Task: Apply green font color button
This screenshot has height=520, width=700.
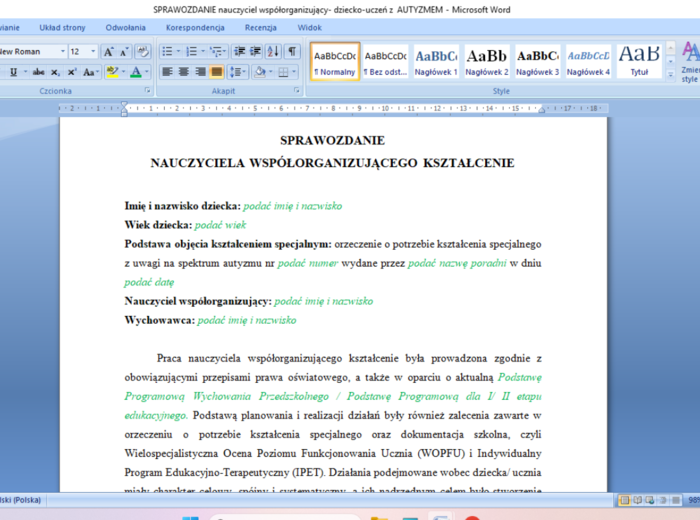Action: pos(136,72)
